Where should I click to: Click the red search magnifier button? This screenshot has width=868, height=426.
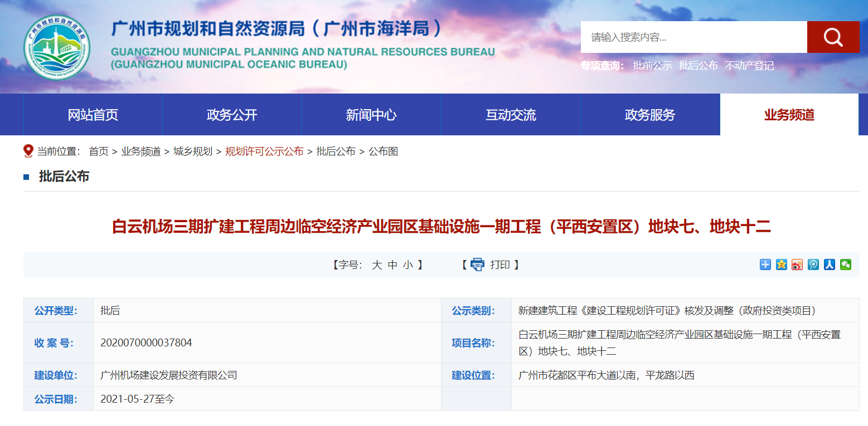(x=833, y=37)
